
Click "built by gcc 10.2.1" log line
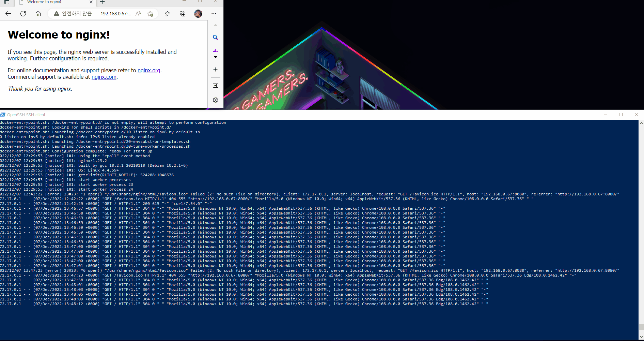tap(94, 166)
